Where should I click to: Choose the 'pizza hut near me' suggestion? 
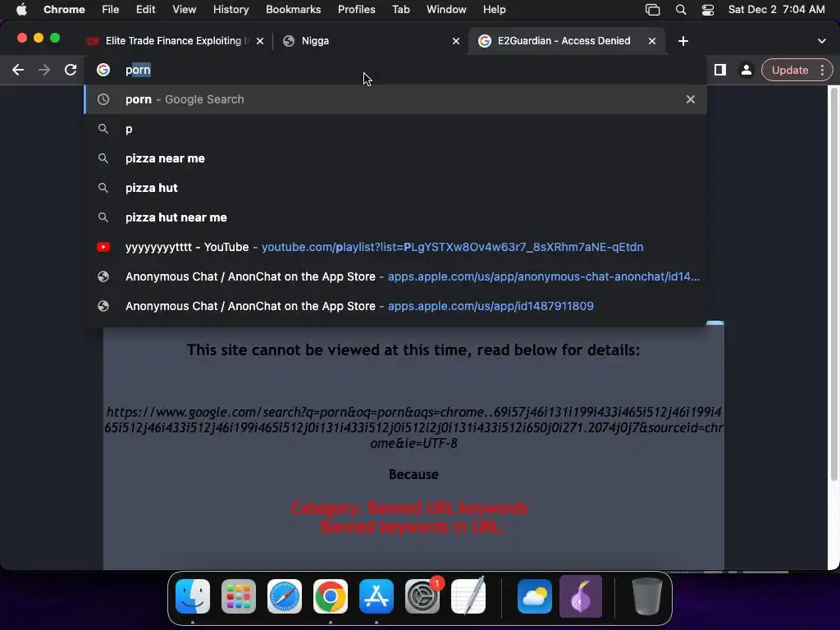point(395,217)
